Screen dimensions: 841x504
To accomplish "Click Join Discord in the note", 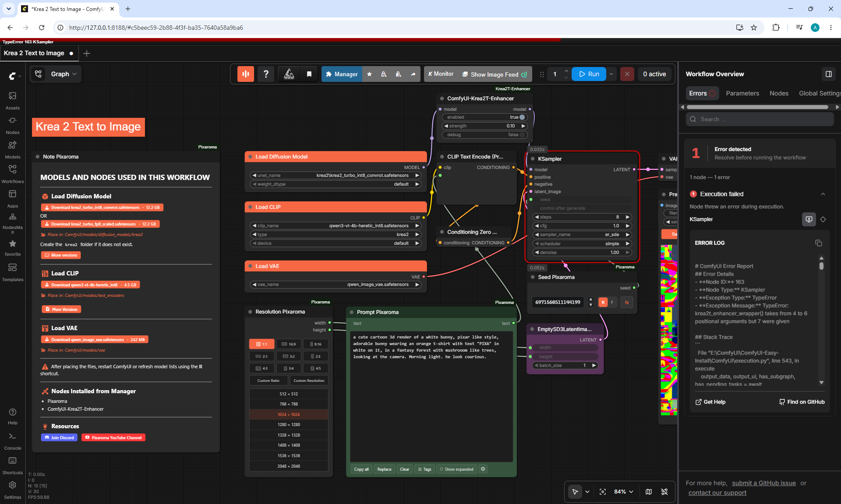I will (60, 438).
